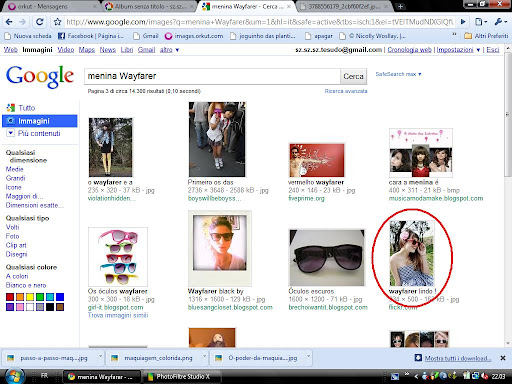Select the blue color filter swatch
Image resolution: width=512 pixels, height=384 pixels.
coord(60,297)
